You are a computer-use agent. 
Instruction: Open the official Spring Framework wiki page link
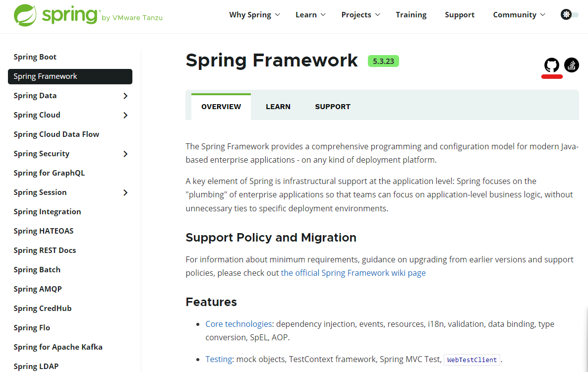[x=353, y=273]
